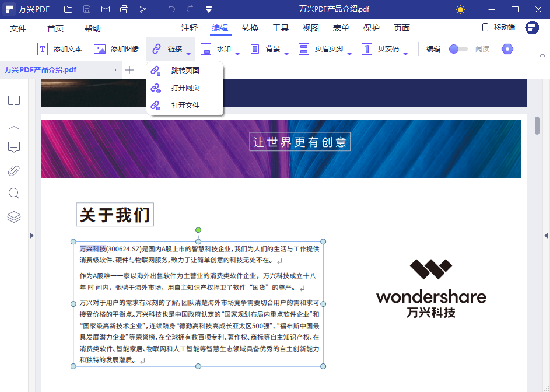Click the print icon in title bar
Image resolution: width=550 pixels, height=392 pixels.
tap(124, 9)
